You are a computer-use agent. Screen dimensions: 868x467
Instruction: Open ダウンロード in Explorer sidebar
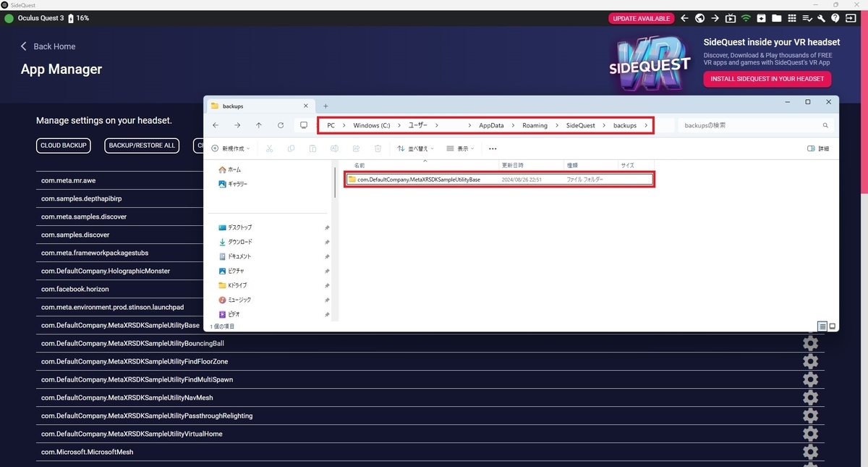click(x=235, y=242)
